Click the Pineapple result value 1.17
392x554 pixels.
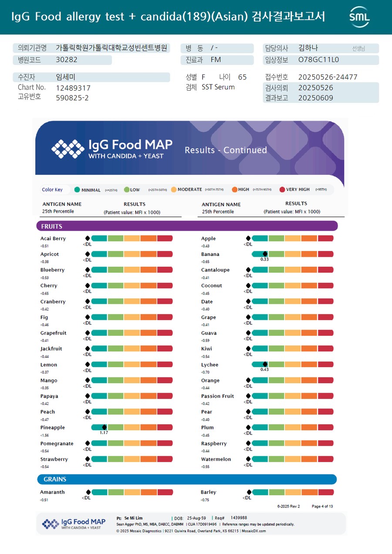pos(104,433)
